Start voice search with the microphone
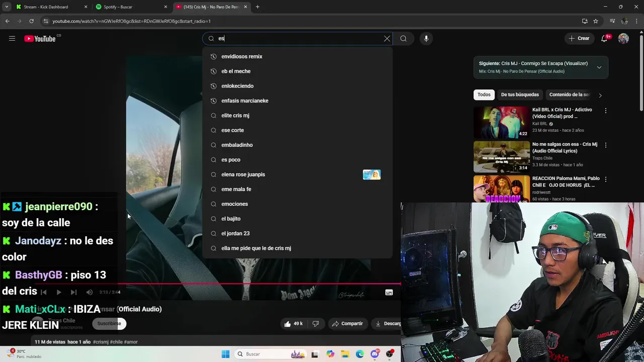644x362 pixels. [x=426, y=38]
